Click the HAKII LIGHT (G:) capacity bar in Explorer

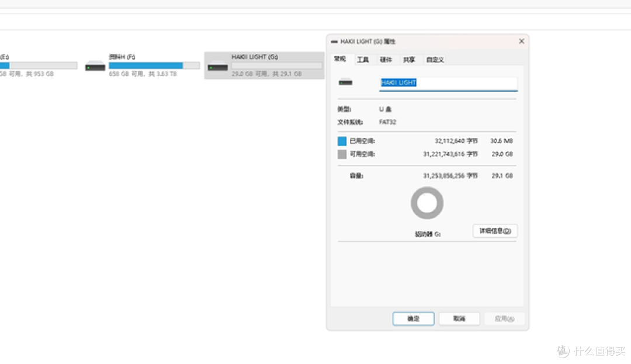[x=276, y=65]
